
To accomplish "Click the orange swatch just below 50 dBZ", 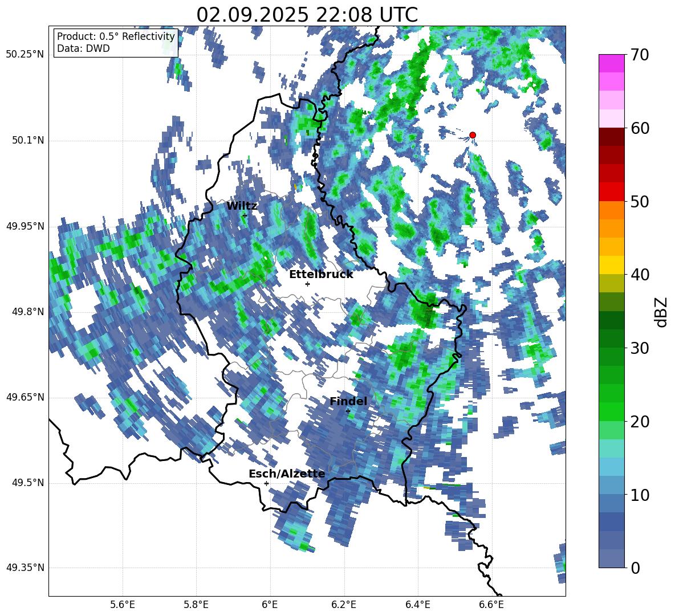I will [611, 210].
